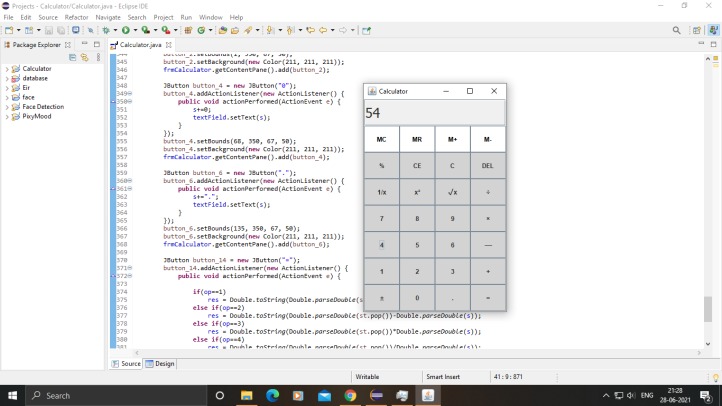Go to Previous Annotation icon

point(290,30)
